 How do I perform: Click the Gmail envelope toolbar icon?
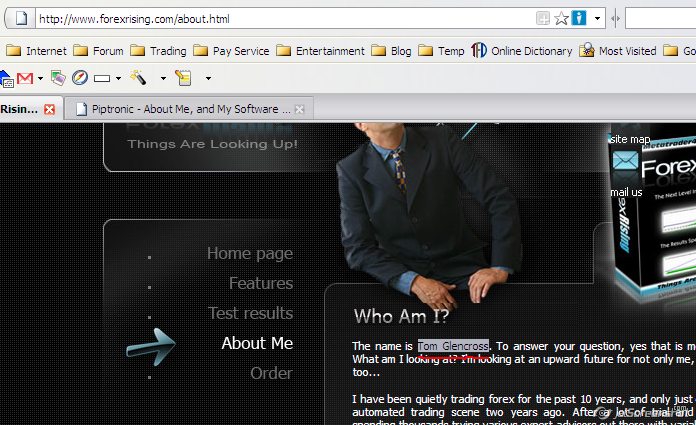[x=25, y=78]
